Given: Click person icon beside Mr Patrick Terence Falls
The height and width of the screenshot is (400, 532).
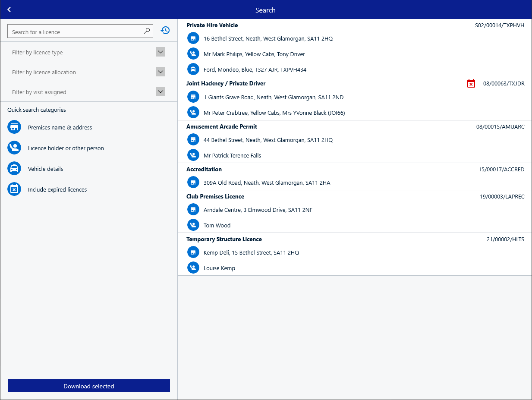Looking at the screenshot, I should [x=193, y=155].
